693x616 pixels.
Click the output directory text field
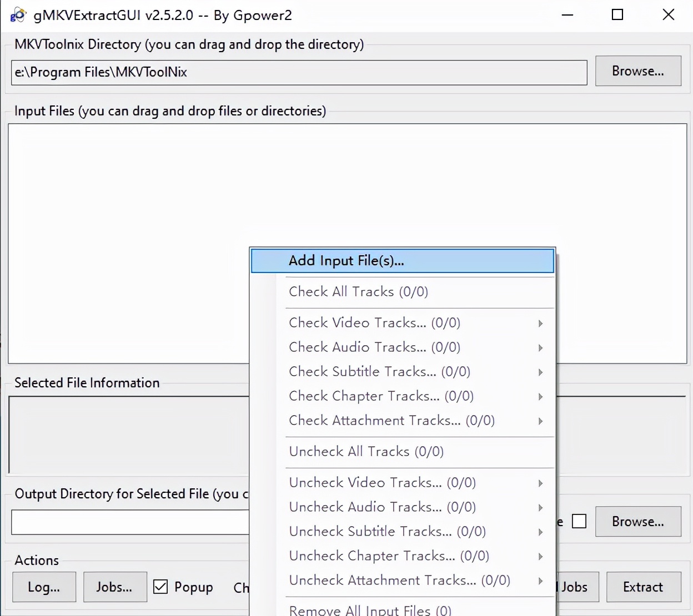pos(130,523)
